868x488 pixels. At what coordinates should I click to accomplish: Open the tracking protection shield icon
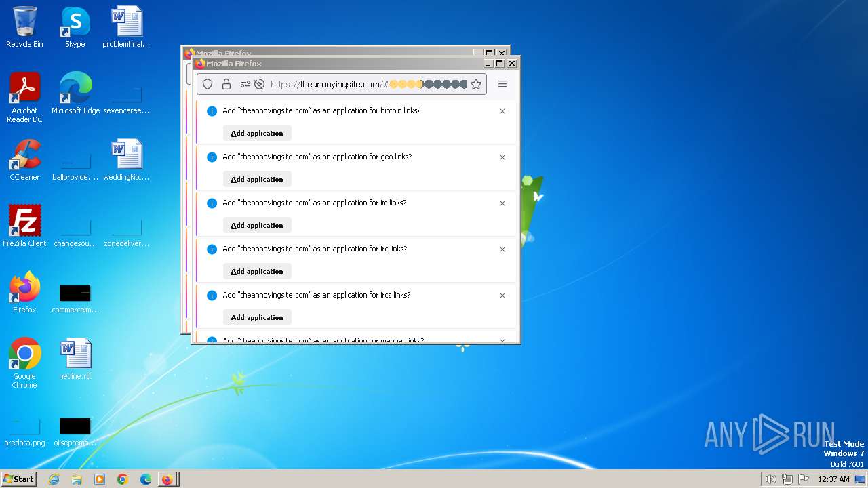tap(208, 84)
